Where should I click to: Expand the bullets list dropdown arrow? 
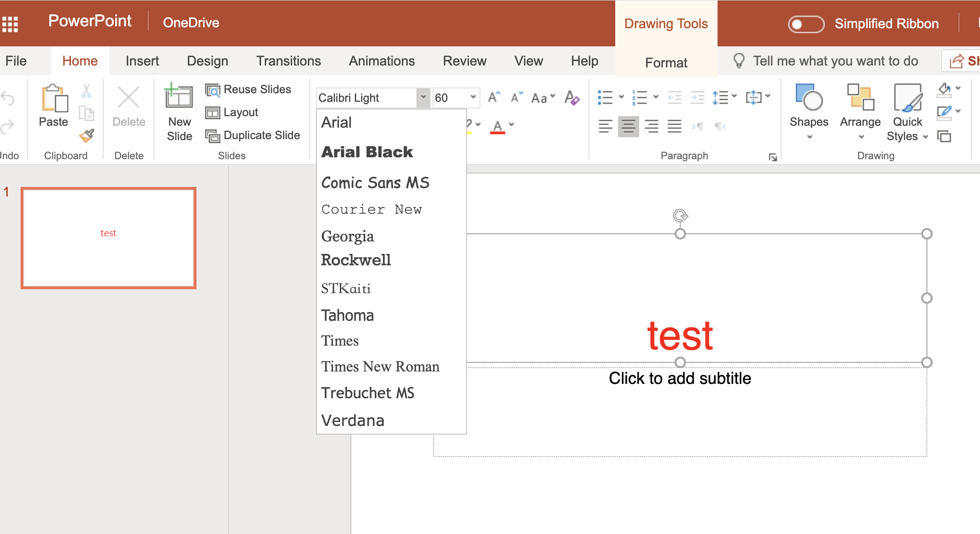tap(621, 97)
